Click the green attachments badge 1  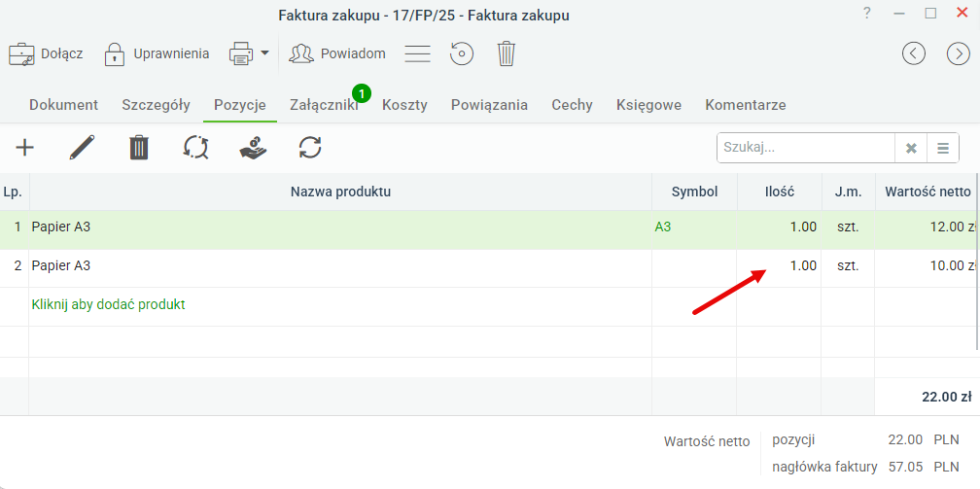coord(362,93)
